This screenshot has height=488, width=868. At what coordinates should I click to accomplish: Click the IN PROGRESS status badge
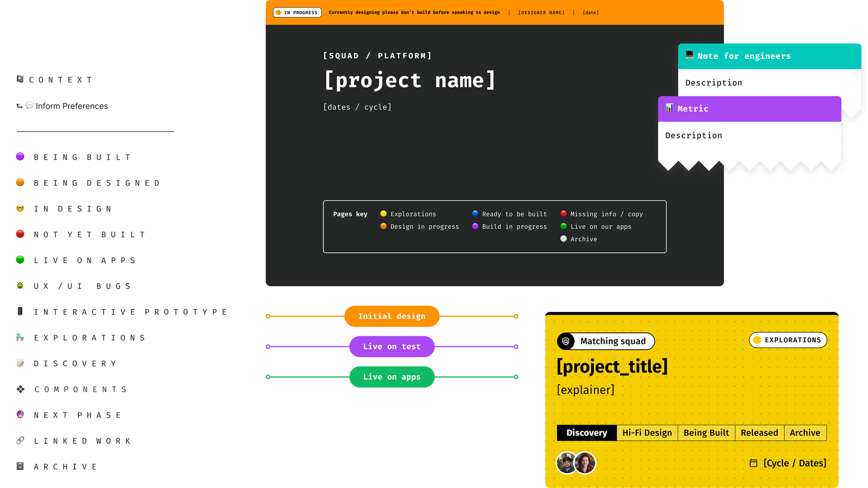297,13
